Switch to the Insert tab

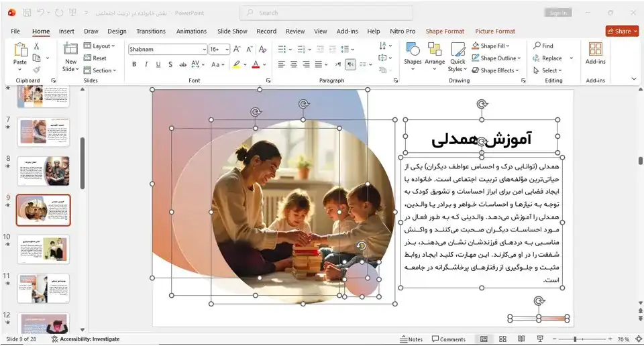point(66,32)
